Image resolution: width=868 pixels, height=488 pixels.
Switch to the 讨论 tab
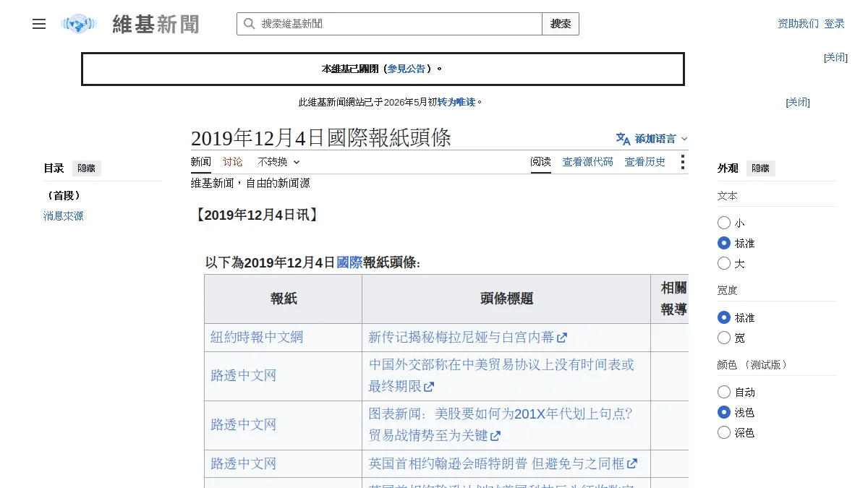(x=233, y=162)
